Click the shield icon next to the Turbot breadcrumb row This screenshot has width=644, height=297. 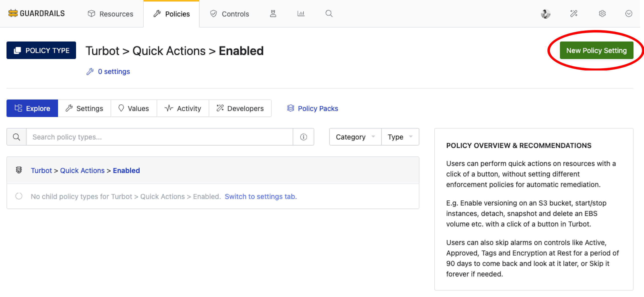[x=19, y=170]
